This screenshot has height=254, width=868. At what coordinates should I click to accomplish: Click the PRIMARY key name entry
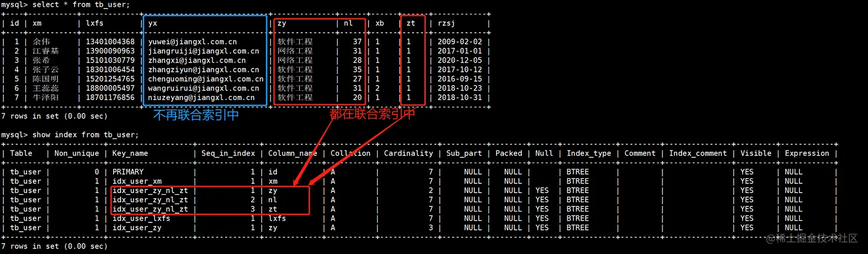(128, 172)
